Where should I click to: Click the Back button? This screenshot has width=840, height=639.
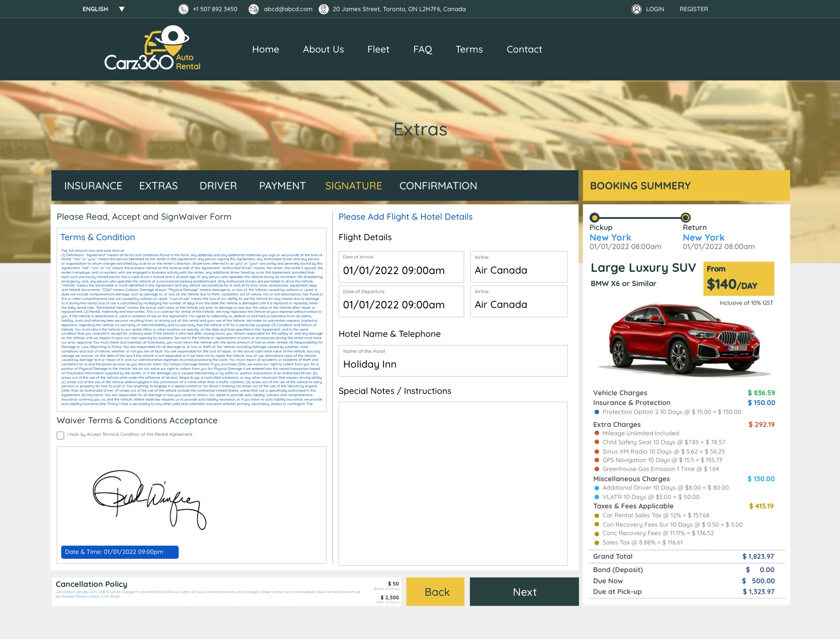point(435,592)
